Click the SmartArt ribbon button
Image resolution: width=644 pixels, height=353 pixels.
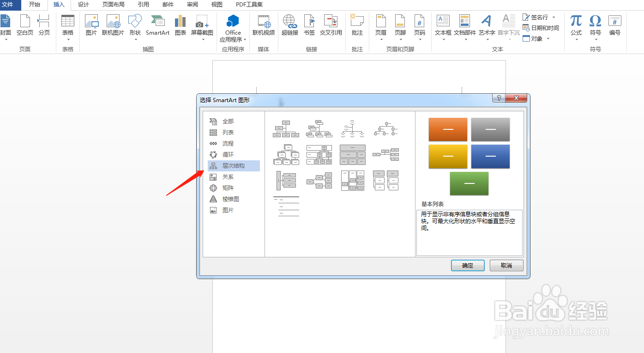(157, 26)
